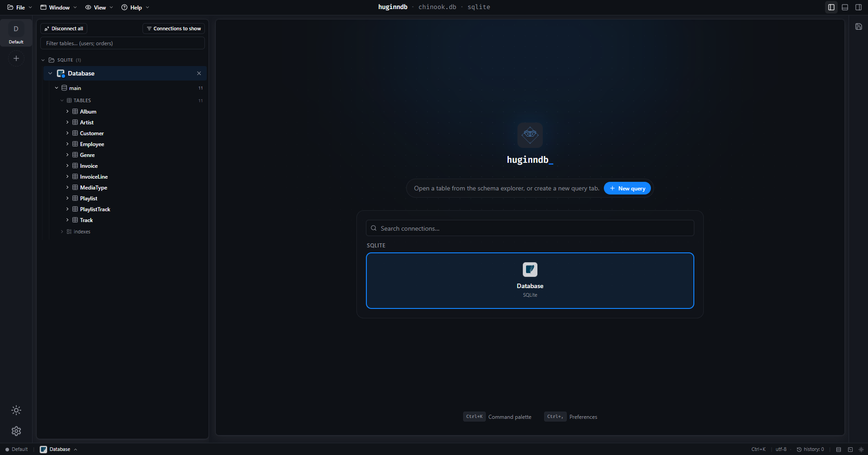Focus the Filter tables input field
The width and height of the screenshot is (868, 455).
123,43
